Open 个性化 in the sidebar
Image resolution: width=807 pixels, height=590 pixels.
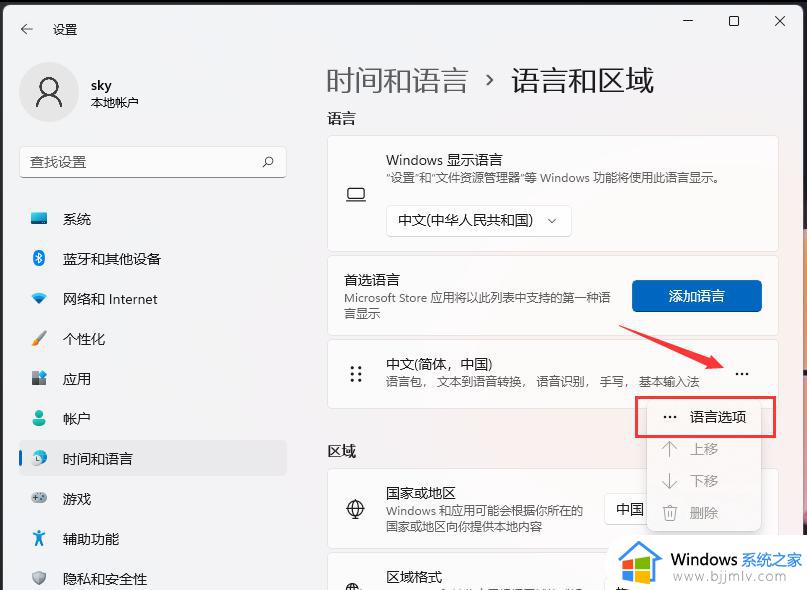point(153,338)
